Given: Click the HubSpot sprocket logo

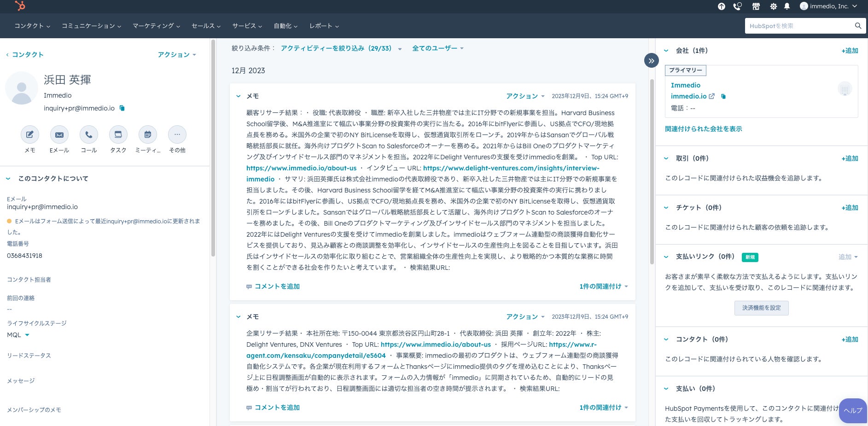Looking at the screenshot, I should click(x=20, y=6).
